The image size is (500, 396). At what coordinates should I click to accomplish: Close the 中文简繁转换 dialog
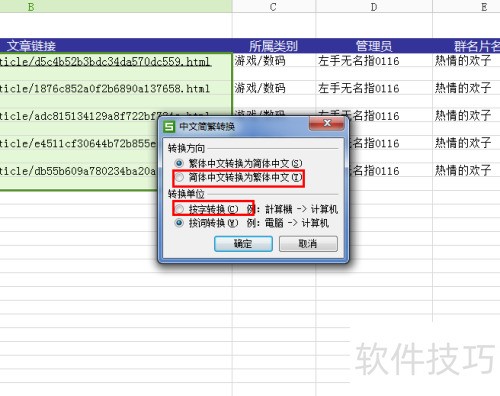pos(327,123)
